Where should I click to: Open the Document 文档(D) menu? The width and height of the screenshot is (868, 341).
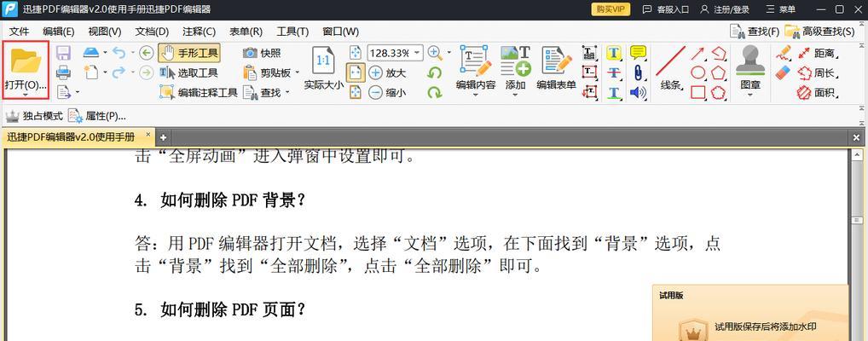(153, 32)
